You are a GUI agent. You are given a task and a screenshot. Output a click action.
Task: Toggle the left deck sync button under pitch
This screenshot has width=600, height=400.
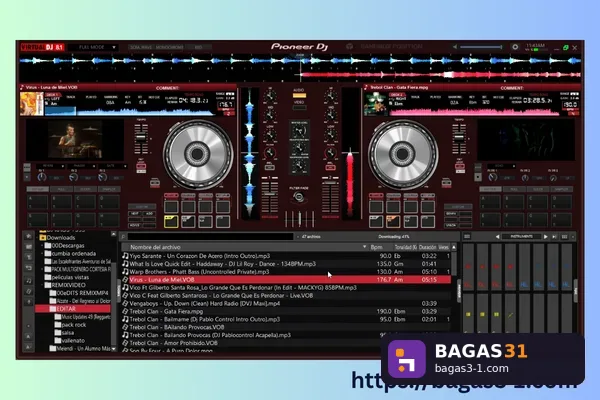click(141, 167)
